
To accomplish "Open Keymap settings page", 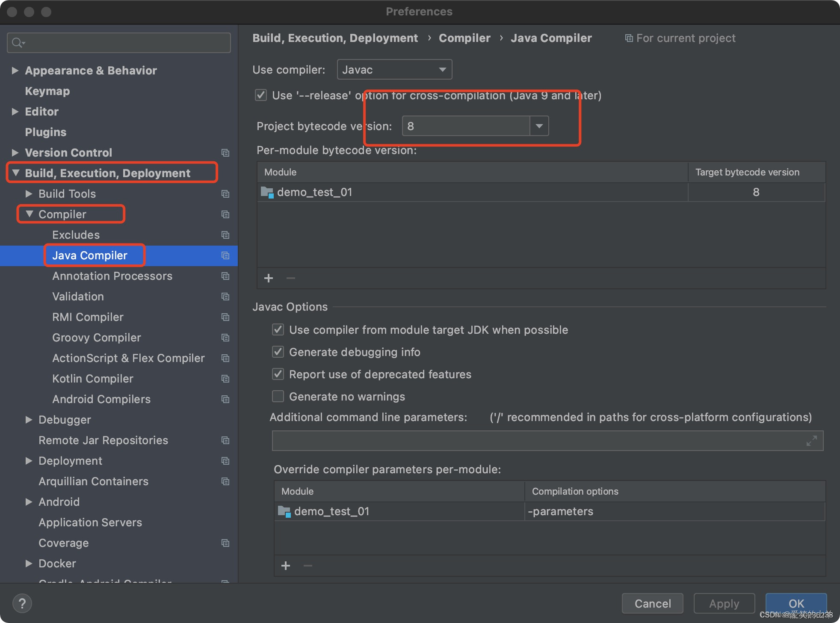I will tap(47, 91).
